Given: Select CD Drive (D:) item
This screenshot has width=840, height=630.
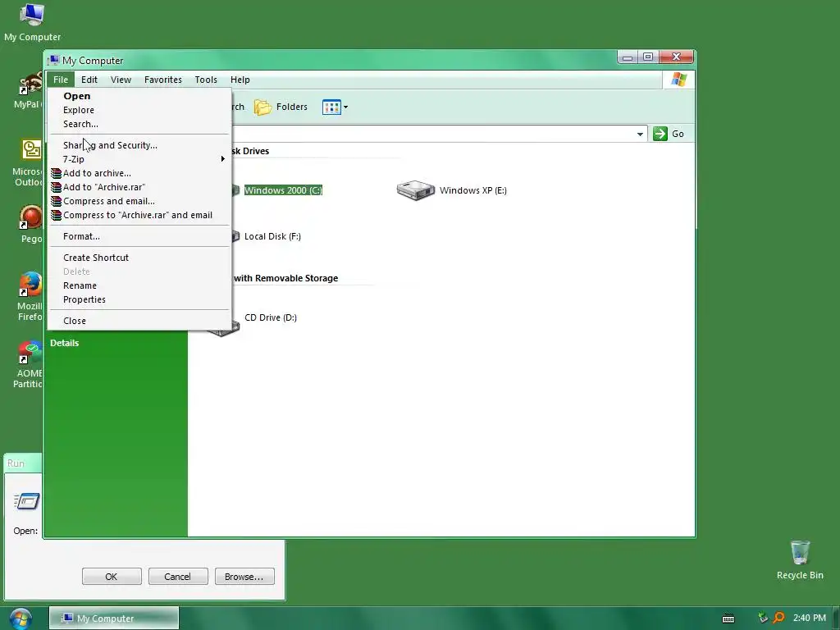Looking at the screenshot, I should 271,317.
